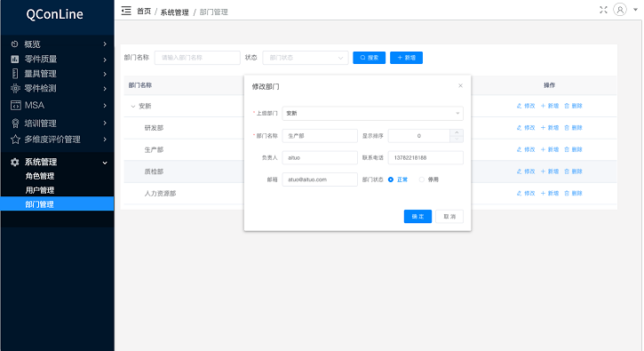The image size is (644, 351).
Task: Click the 系统管理 gear icon
Action: point(15,162)
